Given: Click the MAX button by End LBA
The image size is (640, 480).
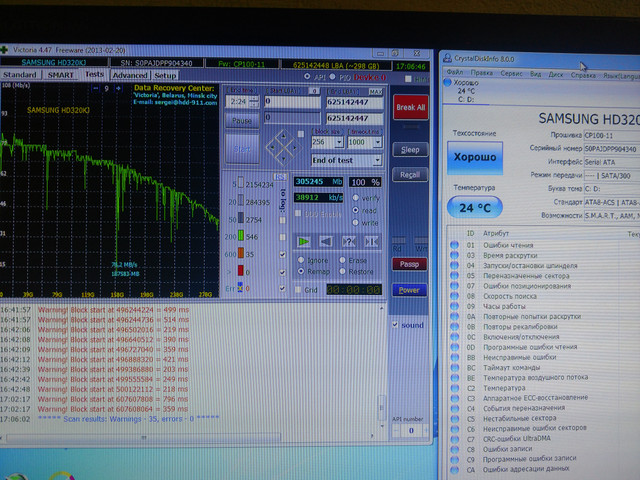Looking at the screenshot, I should (376, 91).
